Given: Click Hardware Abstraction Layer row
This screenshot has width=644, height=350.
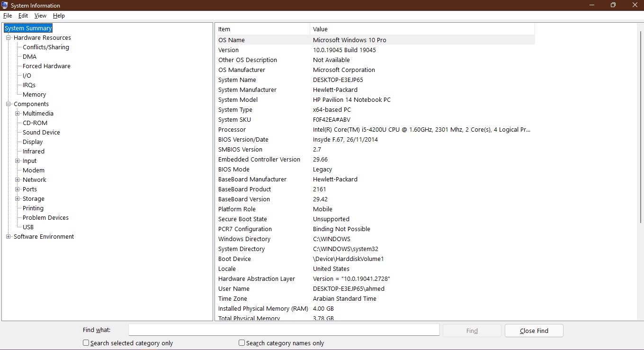Looking at the screenshot, I should (x=376, y=279).
